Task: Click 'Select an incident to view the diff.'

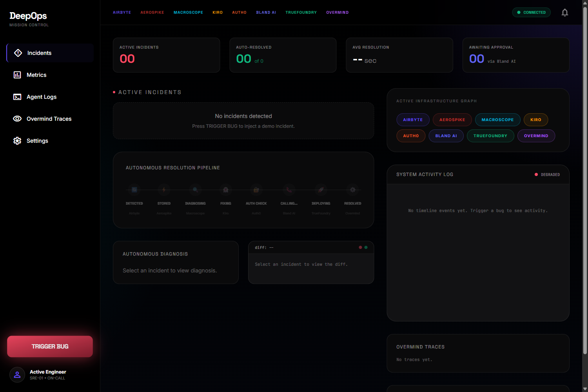Action: (301, 265)
